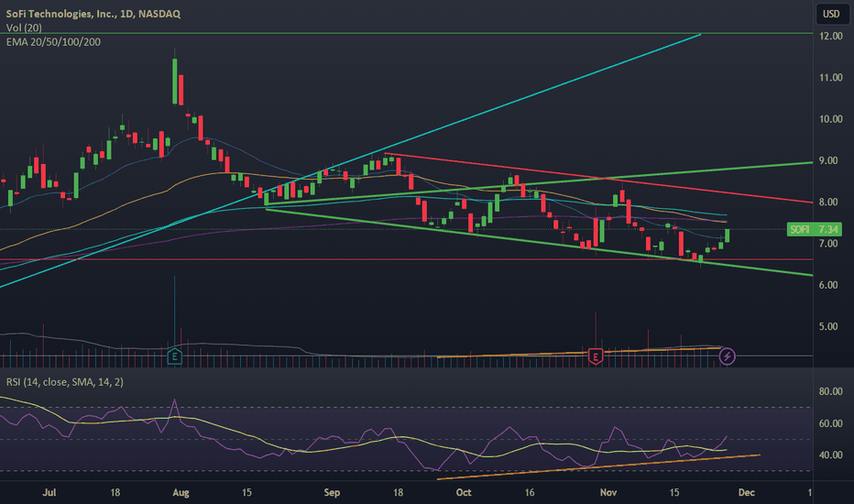Screen dimensions: 854x504
Task: Click the 60.00 RSI axis label
Action: pos(830,423)
